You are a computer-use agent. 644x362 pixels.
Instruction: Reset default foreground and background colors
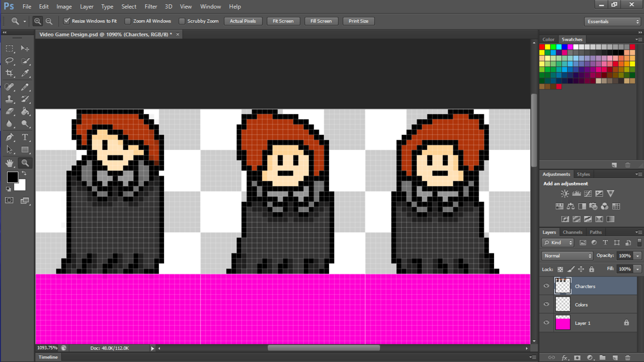9,189
